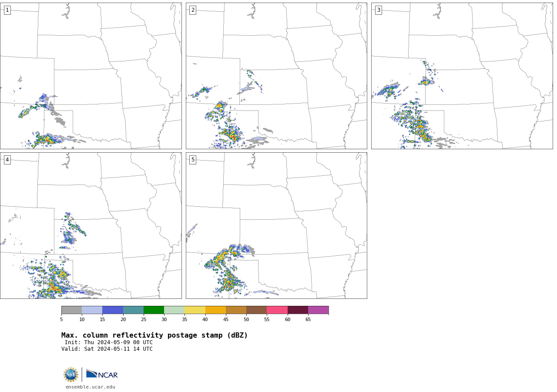
Task: Click the orange 40-45 dBZ swatch
Action: (215, 310)
